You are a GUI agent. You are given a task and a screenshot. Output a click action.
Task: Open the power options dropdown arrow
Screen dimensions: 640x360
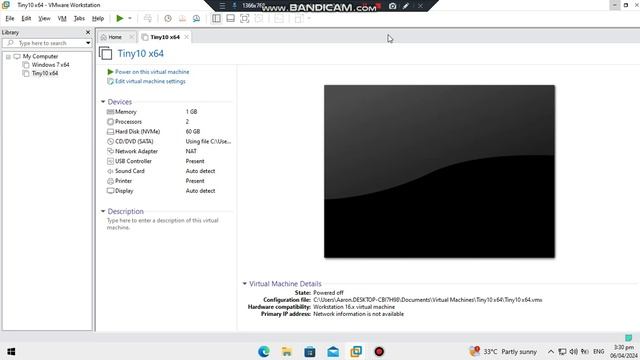pyautogui.click(x=130, y=18)
